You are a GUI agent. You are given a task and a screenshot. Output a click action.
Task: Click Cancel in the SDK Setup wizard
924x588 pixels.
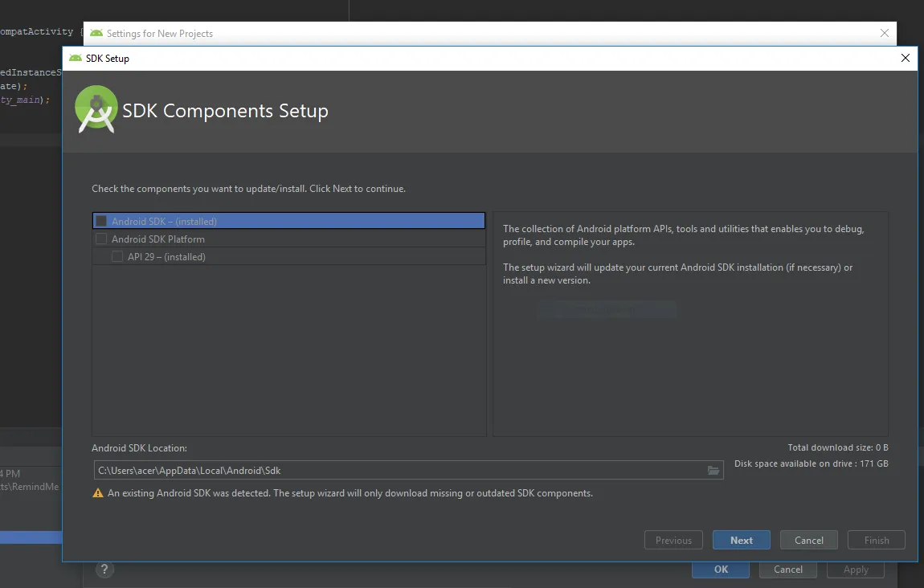[x=809, y=540]
